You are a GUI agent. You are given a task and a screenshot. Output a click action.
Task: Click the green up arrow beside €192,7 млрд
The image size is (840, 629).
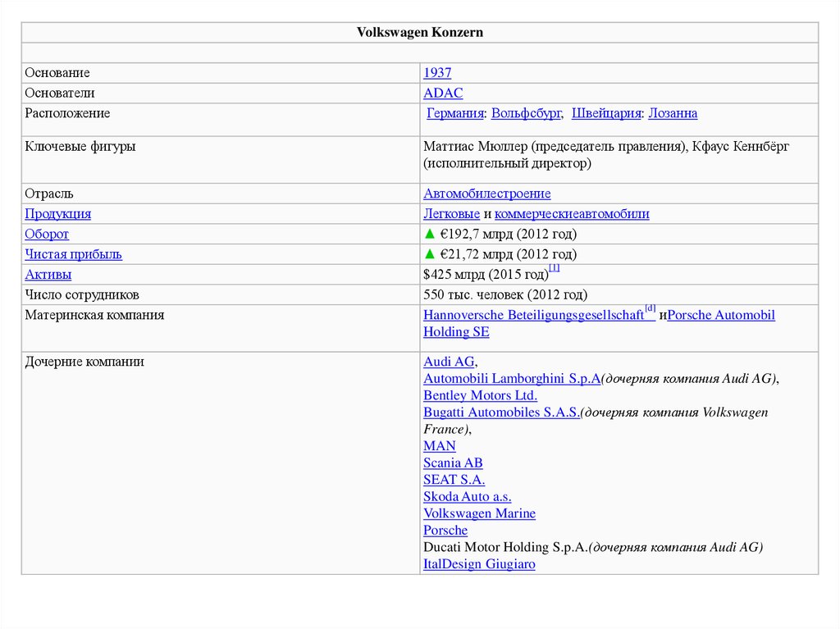(429, 234)
